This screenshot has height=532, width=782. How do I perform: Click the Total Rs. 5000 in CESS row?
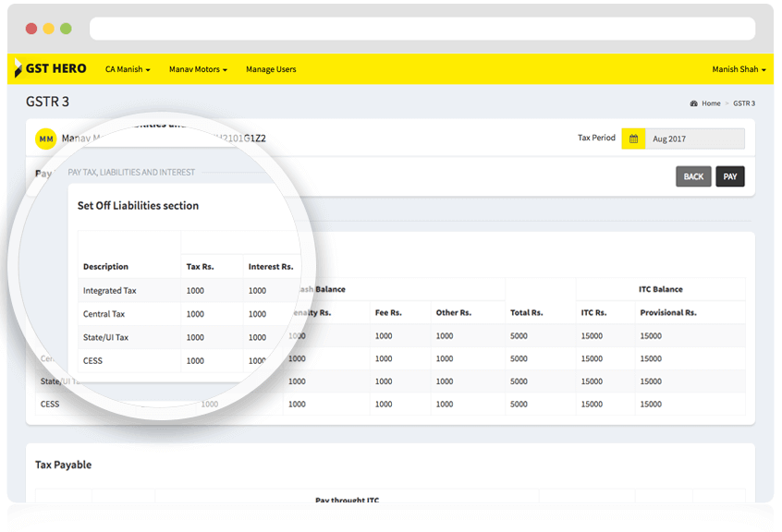click(x=519, y=404)
